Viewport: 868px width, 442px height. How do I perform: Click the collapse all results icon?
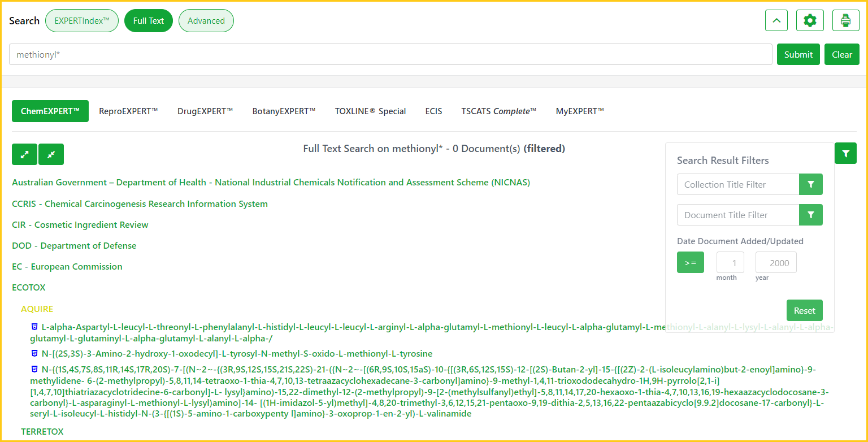51,154
